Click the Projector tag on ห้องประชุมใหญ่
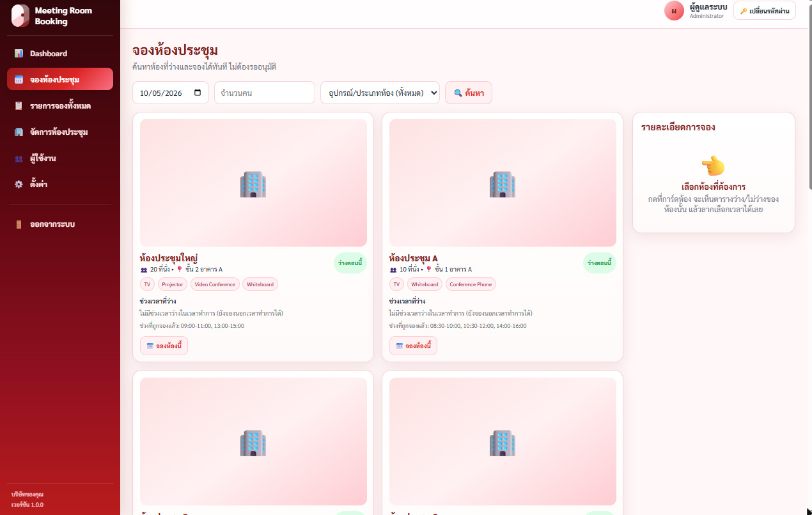 tap(173, 284)
